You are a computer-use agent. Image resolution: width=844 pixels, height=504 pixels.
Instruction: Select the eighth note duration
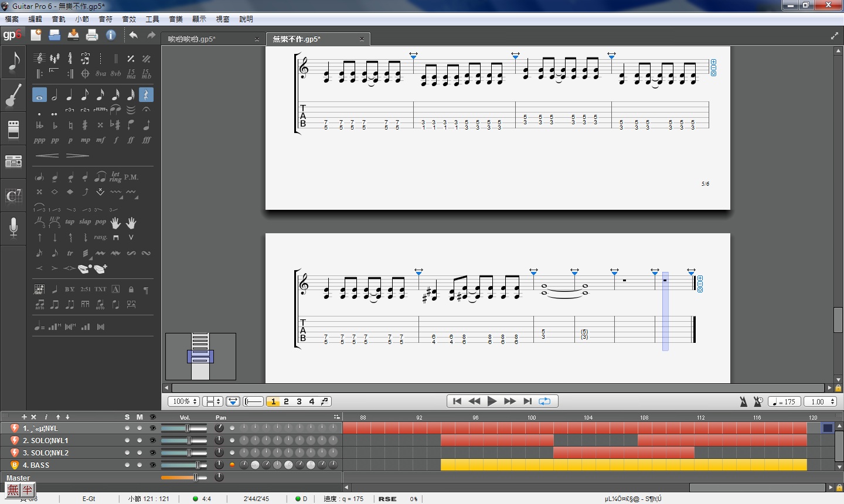(x=85, y=95)
